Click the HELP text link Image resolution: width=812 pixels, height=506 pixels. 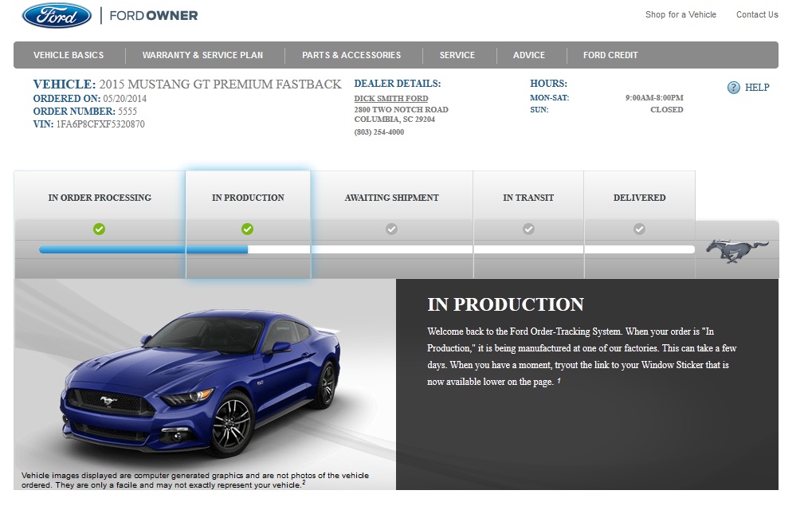(x=756, y=88)
